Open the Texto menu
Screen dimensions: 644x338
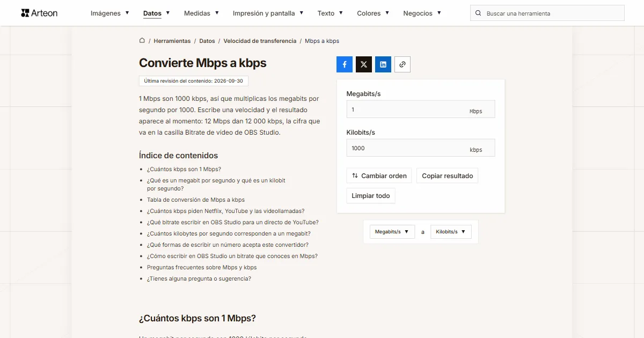point(330,13)
